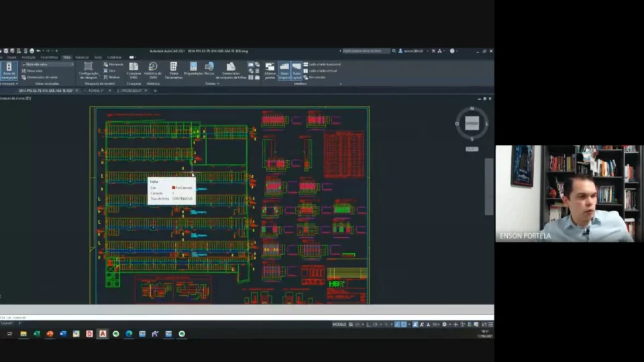Switch to the FORMA 1 drawing tab
Image resolution: width=644 pixels, height=362 pixels.
coord(96,90)
